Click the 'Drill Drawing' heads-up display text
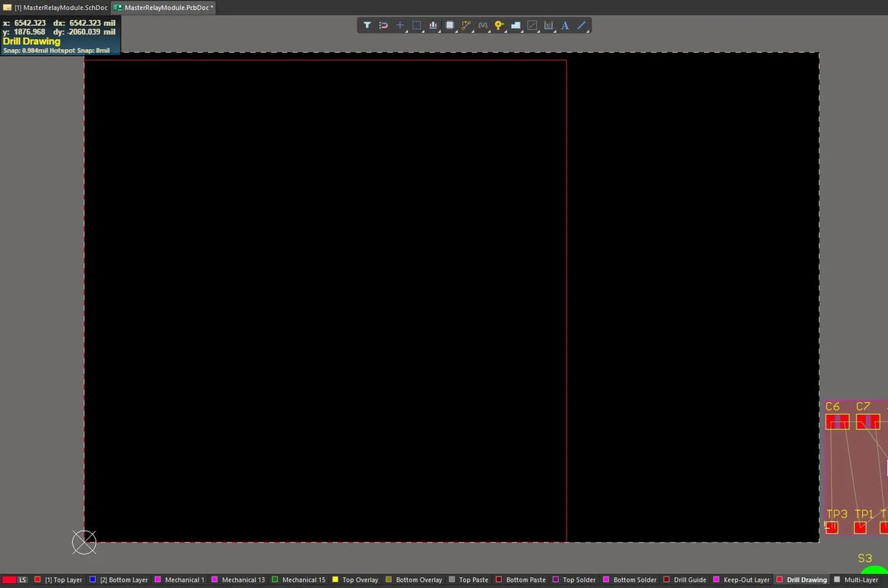Image resolution: width=888 pixels, height=588 pixels. point(31,41)
